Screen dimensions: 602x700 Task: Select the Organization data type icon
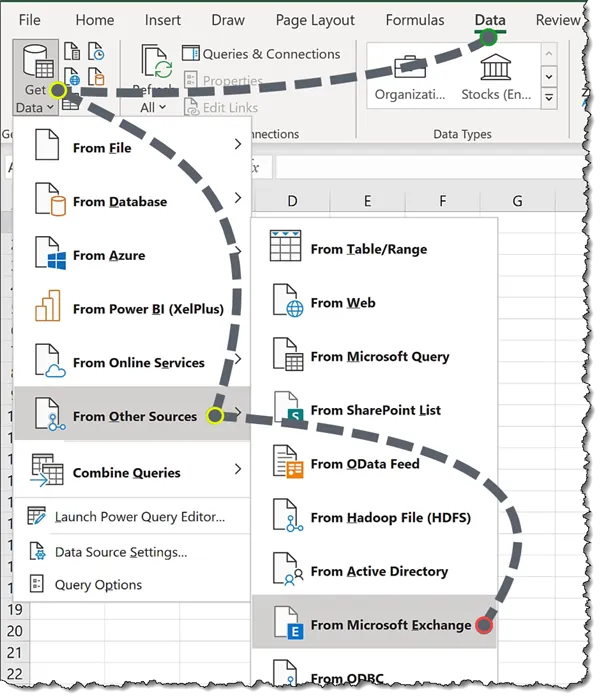408,68
